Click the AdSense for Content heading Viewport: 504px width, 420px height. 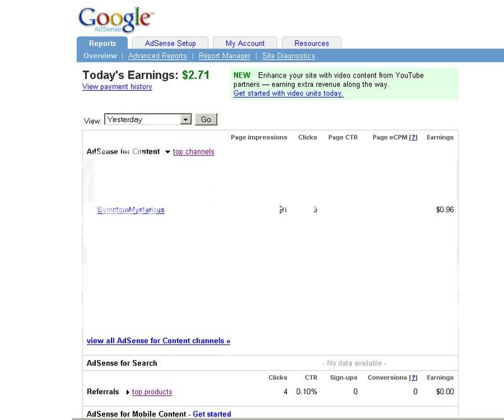pyautogui.click(x=123, y=151)
